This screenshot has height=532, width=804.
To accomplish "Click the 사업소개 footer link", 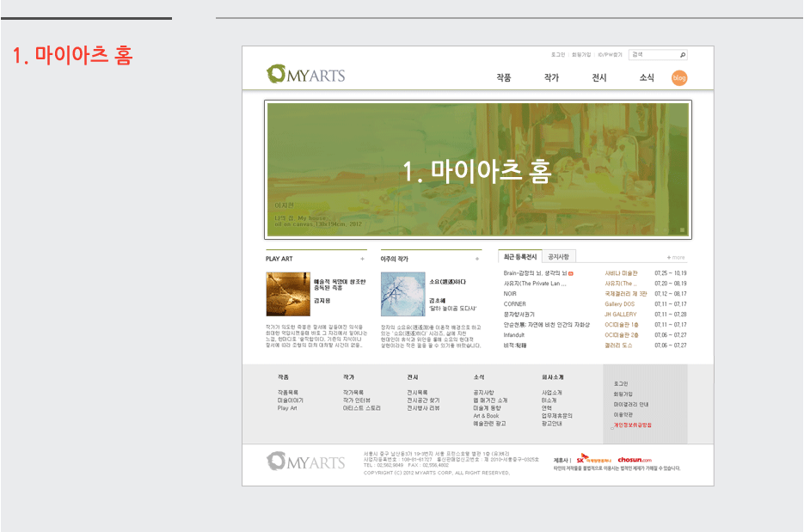I will click(x=552, y=393).
